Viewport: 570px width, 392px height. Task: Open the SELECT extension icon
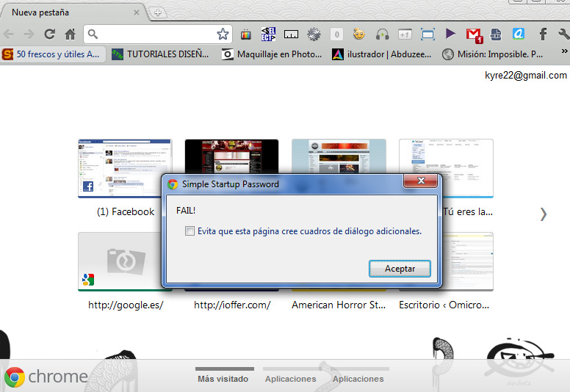tap(268, 35)
